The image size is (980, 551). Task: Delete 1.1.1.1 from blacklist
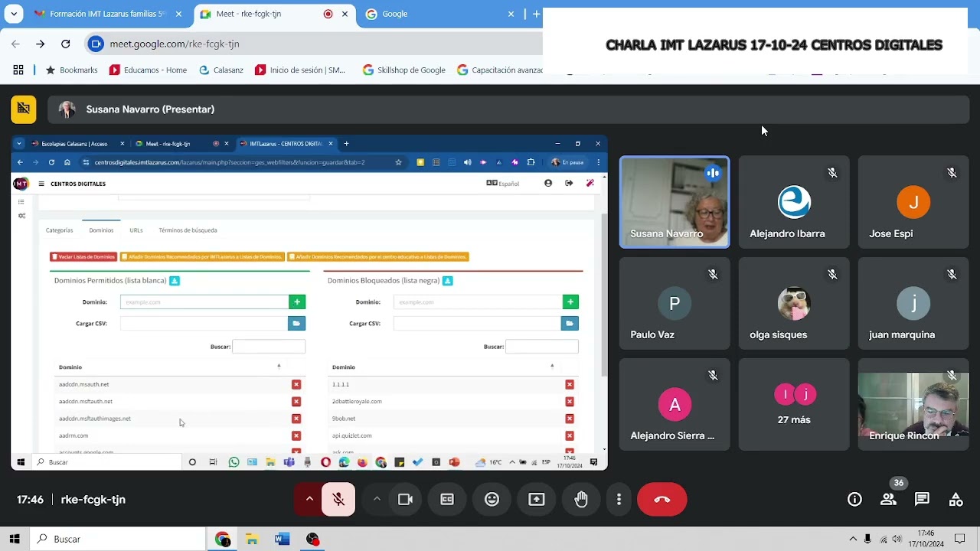(570, 385)
